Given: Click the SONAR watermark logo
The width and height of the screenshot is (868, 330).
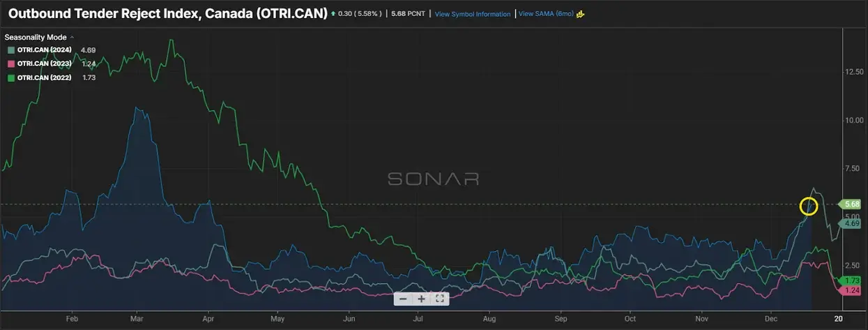Looking at the screenshot, I should click(x=433, y=179).
